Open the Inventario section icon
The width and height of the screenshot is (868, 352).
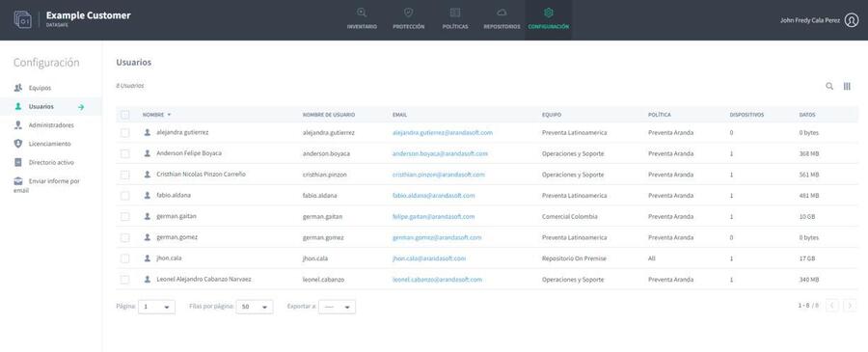(x=362, y=13)
